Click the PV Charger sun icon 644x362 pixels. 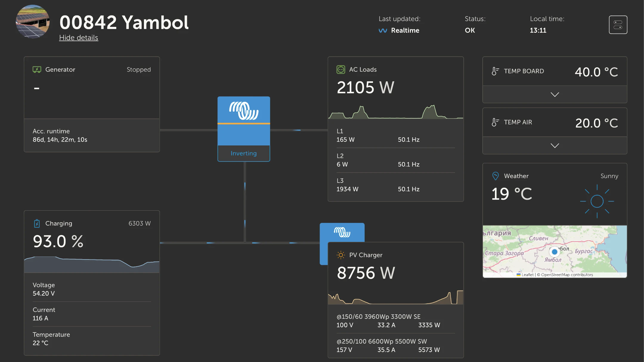pyautogui.click(x=340, y=255)
